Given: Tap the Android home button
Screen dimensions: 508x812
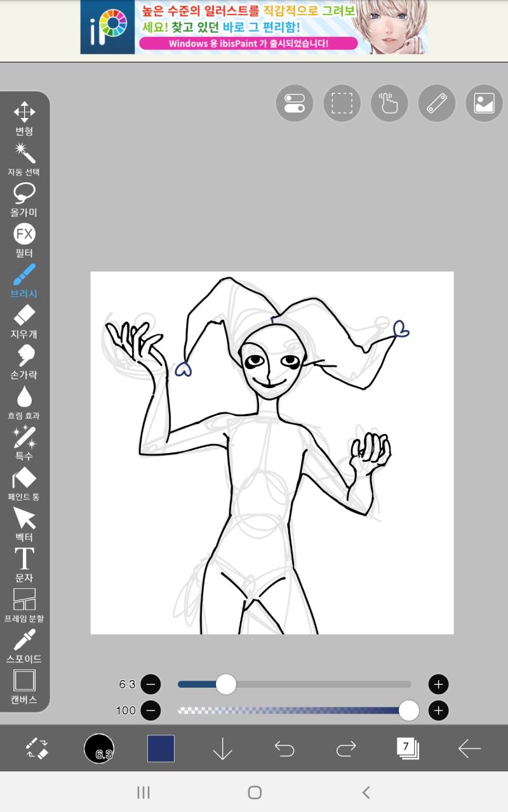Looking at the screenshot, I should coord(255,792).
